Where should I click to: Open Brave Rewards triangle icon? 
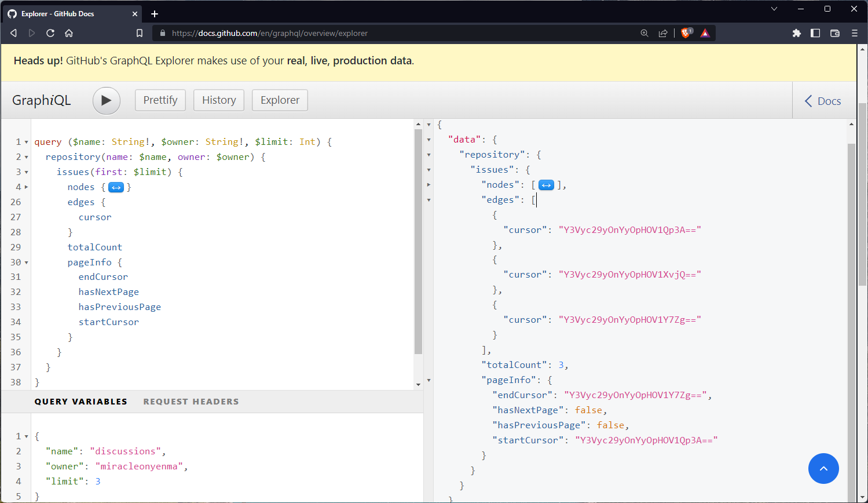click(x=705, y=33)
